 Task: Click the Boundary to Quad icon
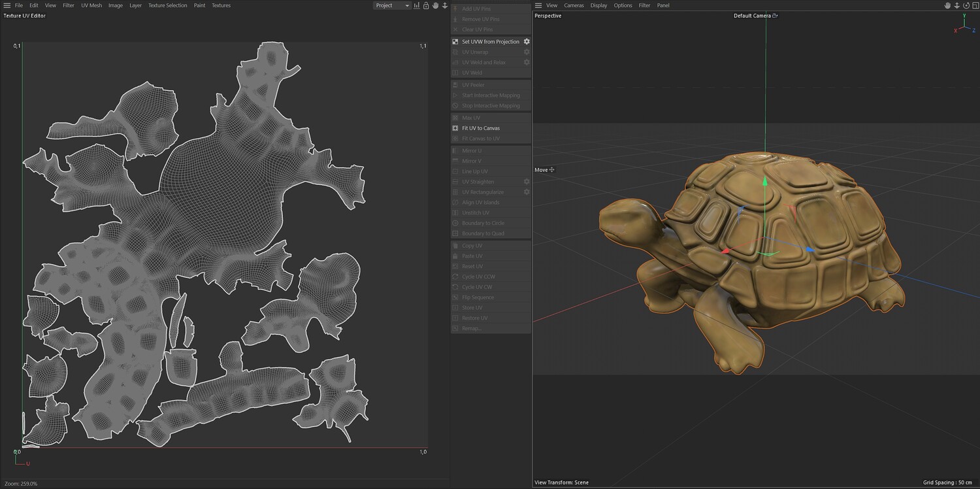pos(455,233)
